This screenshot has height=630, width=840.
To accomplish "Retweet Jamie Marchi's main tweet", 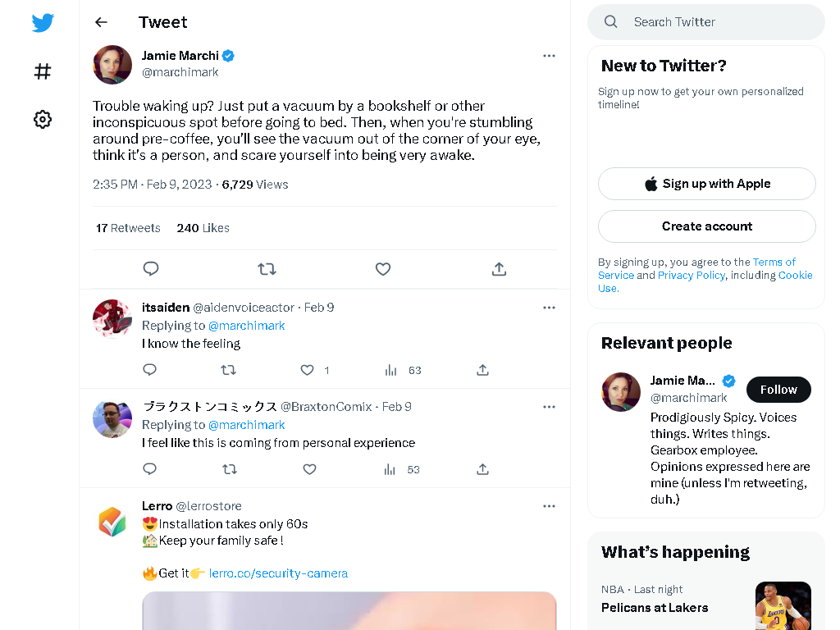I will pyautogui.click(x=267, y=268).
